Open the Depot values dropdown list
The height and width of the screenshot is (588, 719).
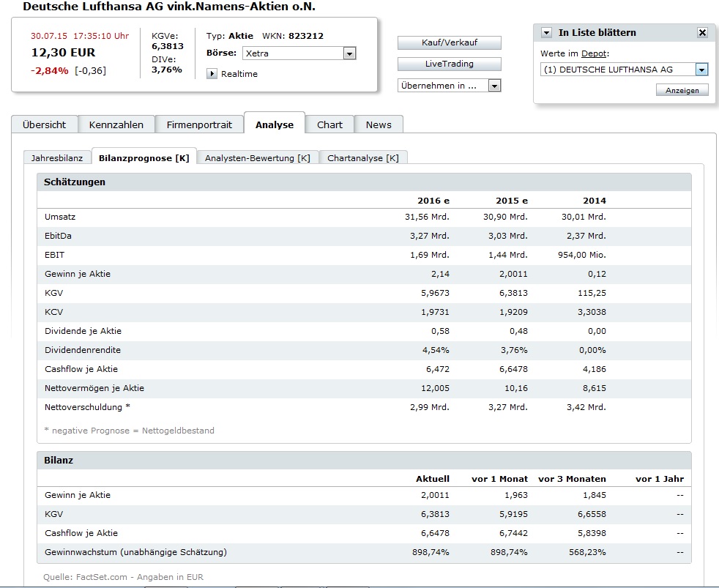click(x=701, y=70)
